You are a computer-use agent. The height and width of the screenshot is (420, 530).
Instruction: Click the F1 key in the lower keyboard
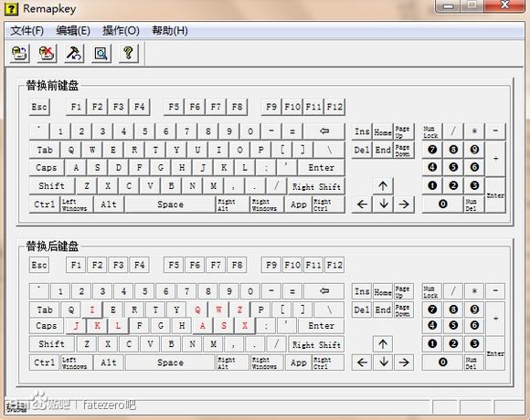click(x=76, y=265)
